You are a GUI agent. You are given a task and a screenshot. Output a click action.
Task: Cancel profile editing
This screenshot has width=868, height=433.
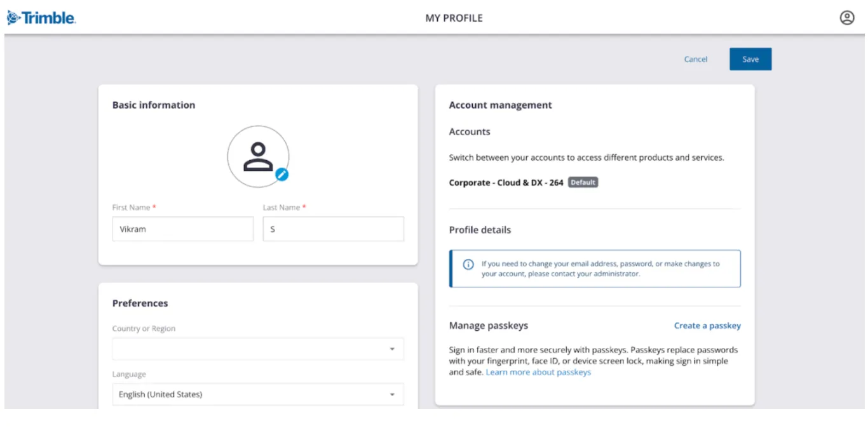pos(696,59)
